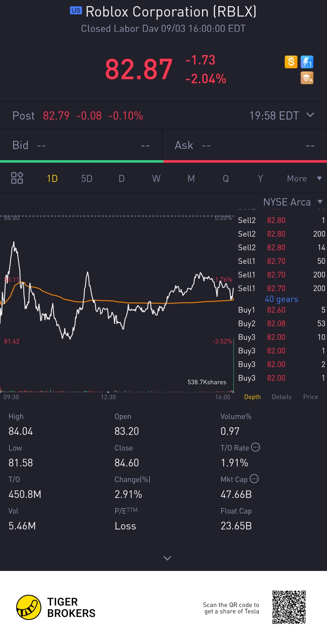Open the Details tab

(281, 397)
